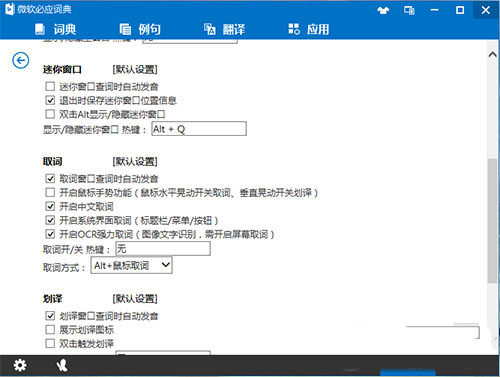Open the skin shirt icon in title bar

(383, 10)
